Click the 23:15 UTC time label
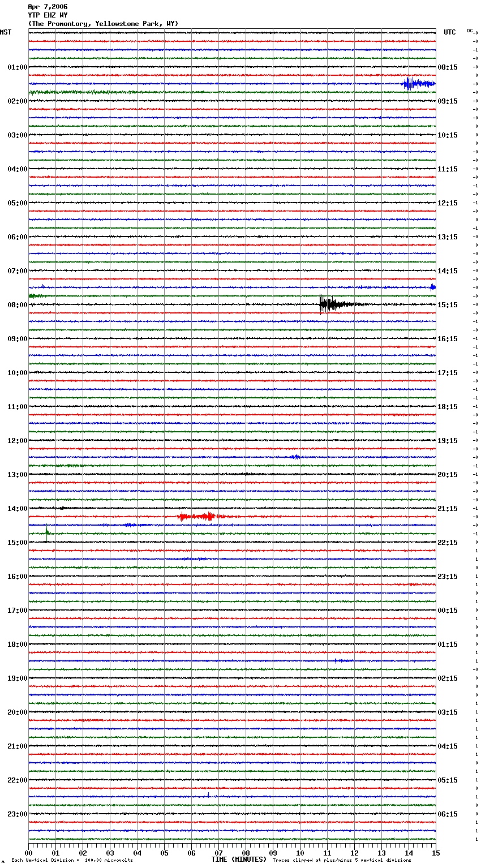Screen dimensions: 481x868 pyautogui.click(x=448, y=577)
